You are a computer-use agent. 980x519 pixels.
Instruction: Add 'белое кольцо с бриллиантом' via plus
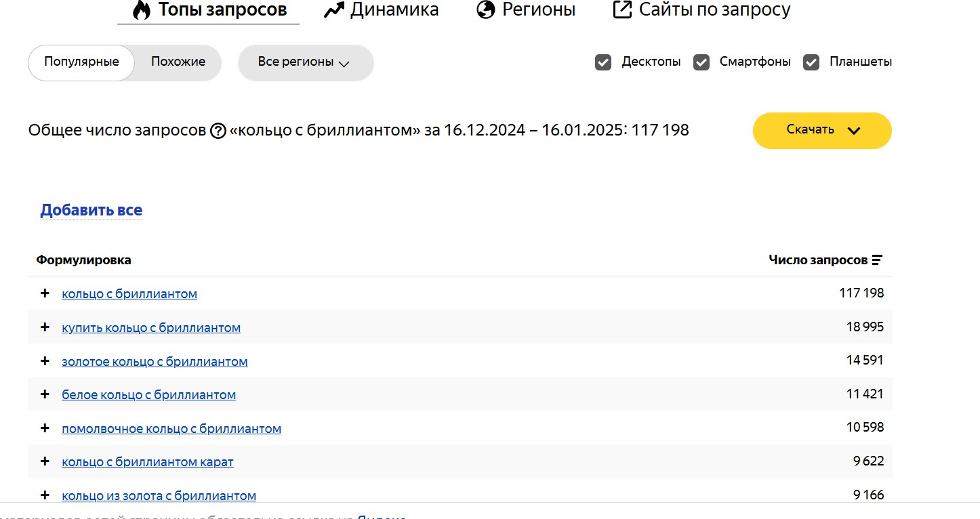(45, 394)
